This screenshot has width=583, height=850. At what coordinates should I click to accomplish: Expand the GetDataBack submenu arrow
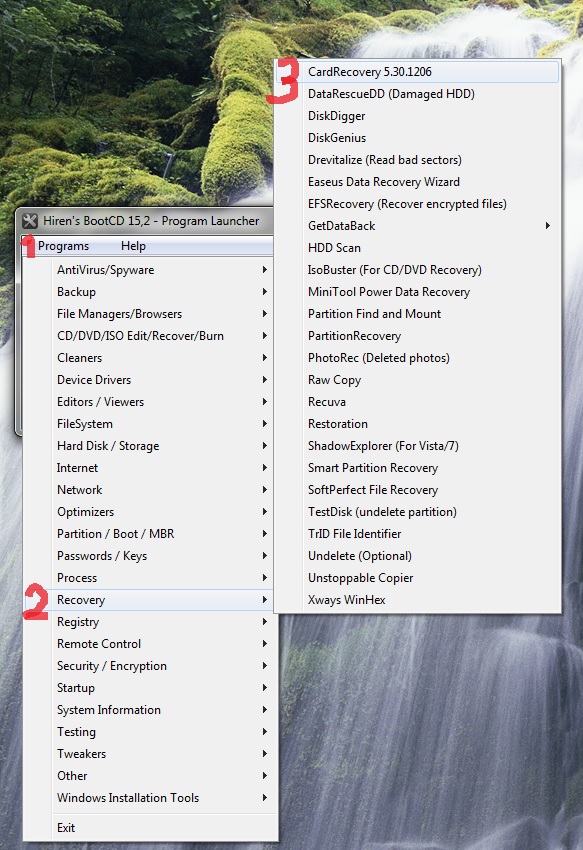pos(548,226)
